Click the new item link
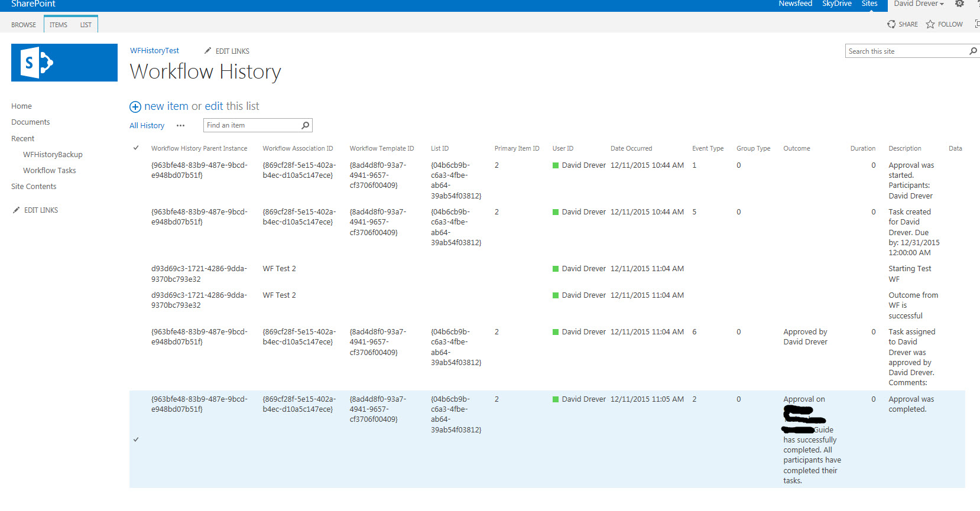980x511 pixels. pyautogui.click(x=166, y=106)
